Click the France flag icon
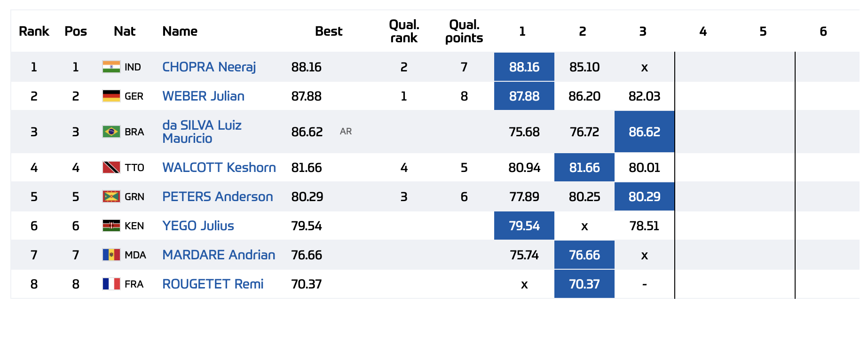 [x=111, y=284]
